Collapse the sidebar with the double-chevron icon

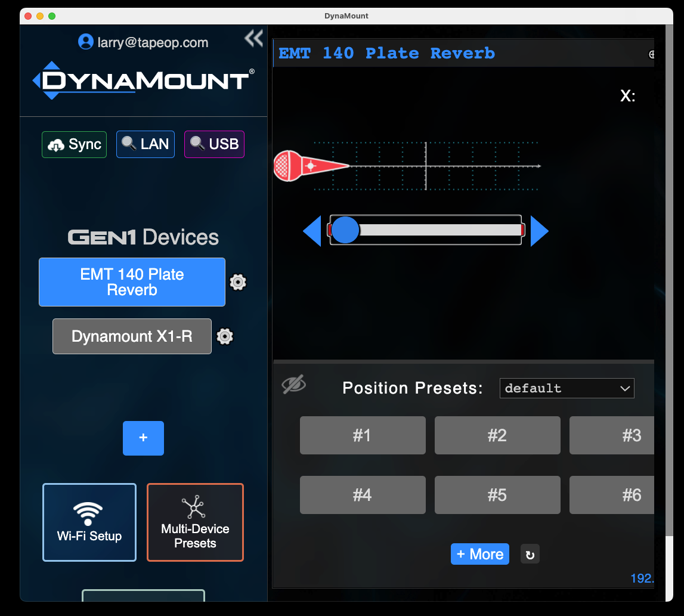(x=253, y=38)
